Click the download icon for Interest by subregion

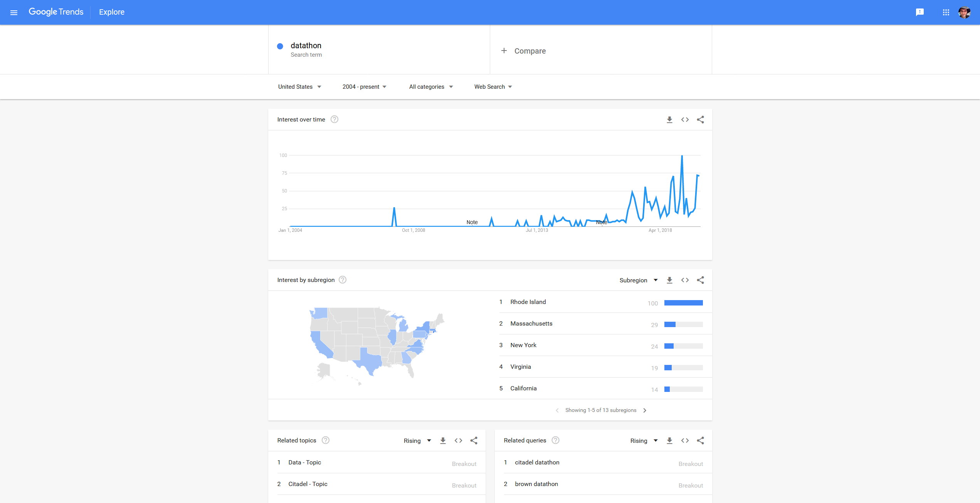(669, 280)
